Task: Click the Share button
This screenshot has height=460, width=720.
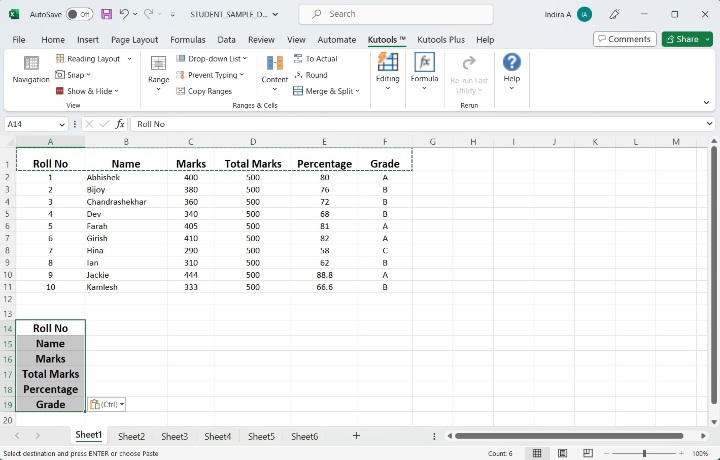Action: (x=687, y=39)
